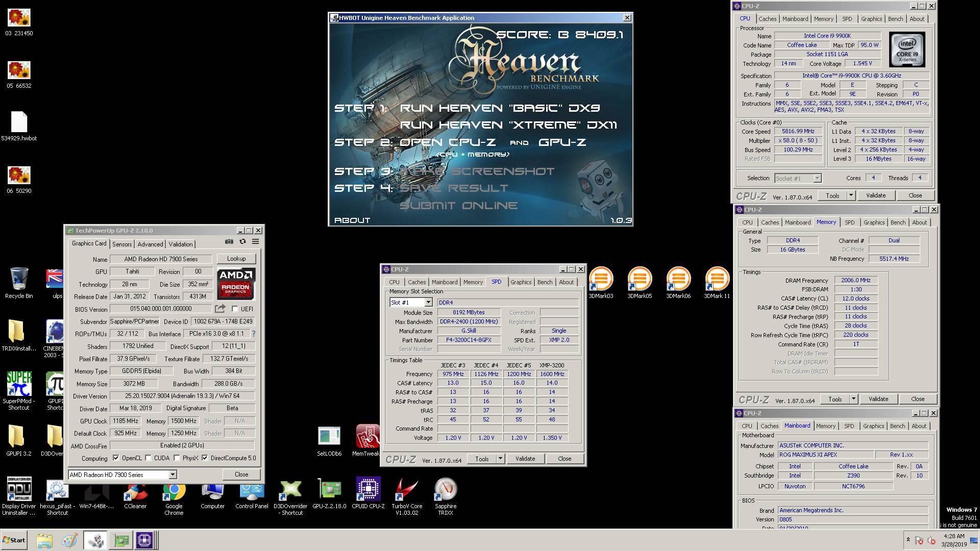Viewport: 980px width, 551px height.
Task: Click ABOUT in the Heaven Benchmark app
Action: click(352, 220)
